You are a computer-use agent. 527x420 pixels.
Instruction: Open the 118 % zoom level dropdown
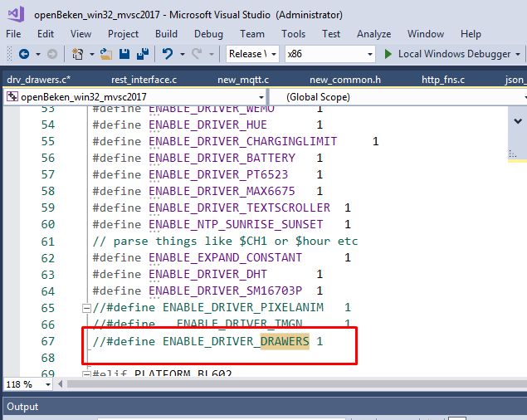pyautogui.click(x=28, y=384)
